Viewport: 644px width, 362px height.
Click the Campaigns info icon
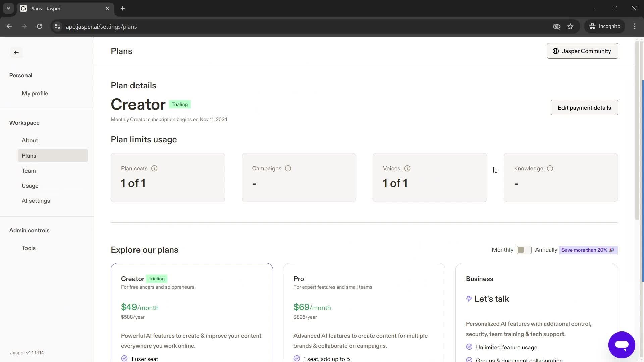coord(288,168)
